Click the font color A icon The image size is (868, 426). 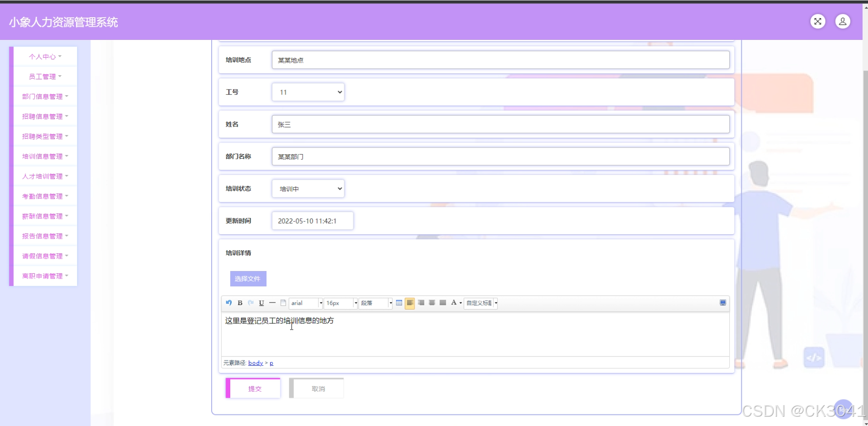click(454, 303)
